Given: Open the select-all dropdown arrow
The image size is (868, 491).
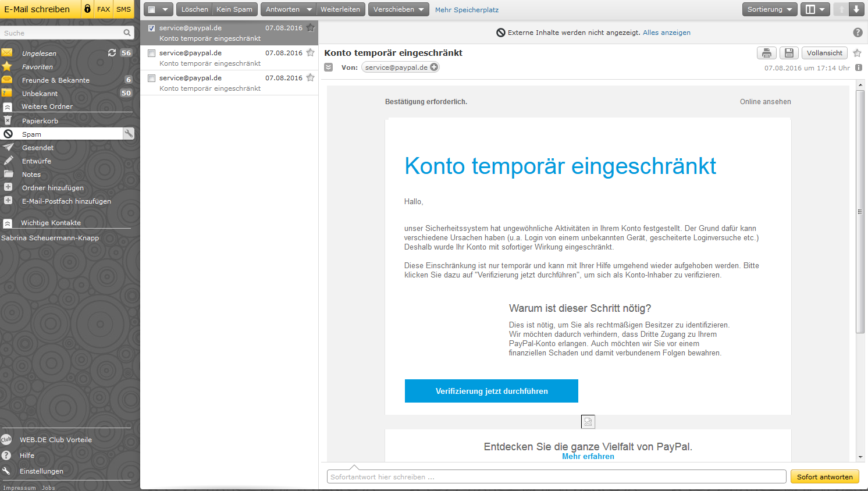Looking at the screenshot, I should click(165, 9).
